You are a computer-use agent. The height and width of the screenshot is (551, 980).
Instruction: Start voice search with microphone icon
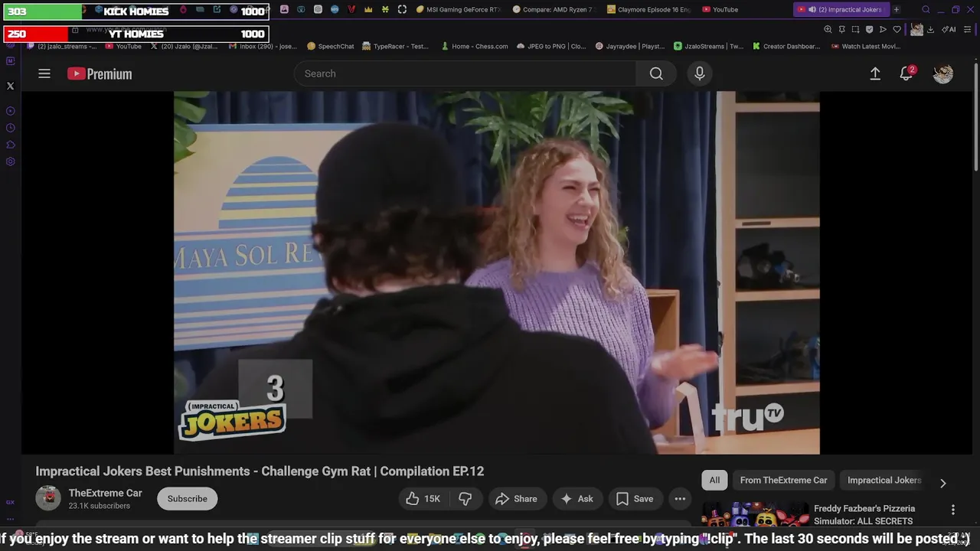pyautogui.click(x=699, y=73)
